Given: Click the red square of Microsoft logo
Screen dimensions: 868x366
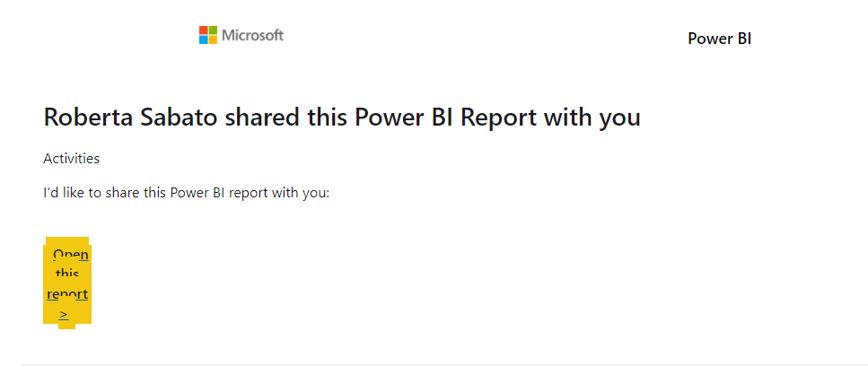Looking at the screenshot, I should point(204,30).
